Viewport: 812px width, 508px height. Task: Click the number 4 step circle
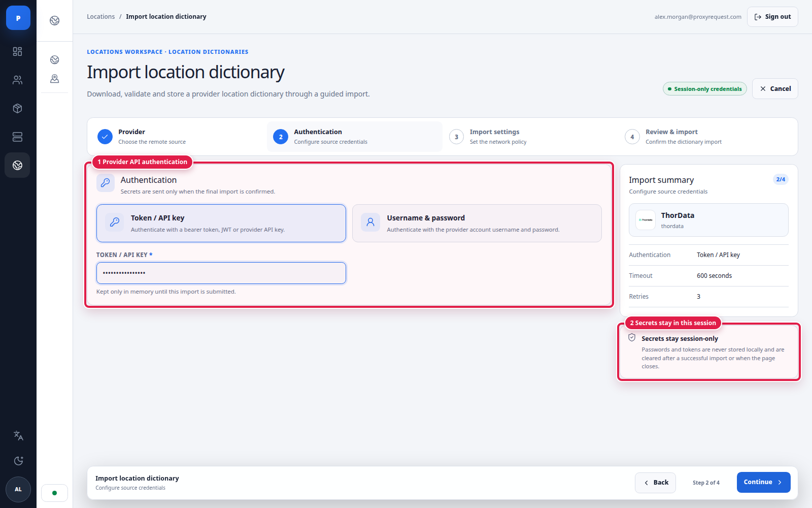coord(632,137)
